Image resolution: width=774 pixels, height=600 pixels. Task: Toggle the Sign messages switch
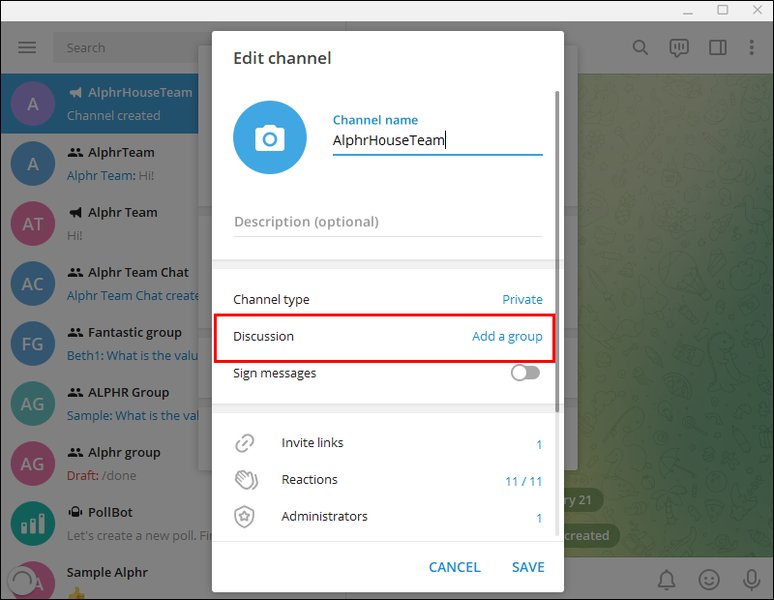525,373
